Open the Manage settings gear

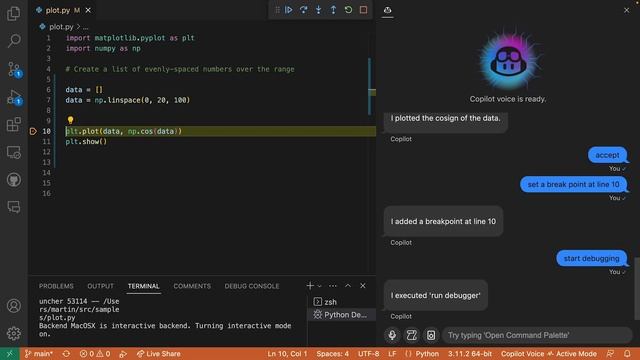(x=13, y=333)
